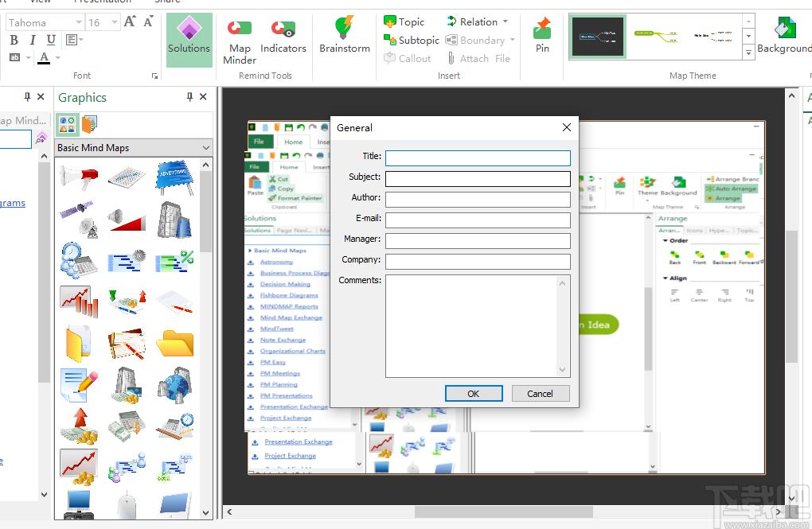The image size is (812, 529).
Task: Select the computer monitor clipart
Action: coord(79,504)
